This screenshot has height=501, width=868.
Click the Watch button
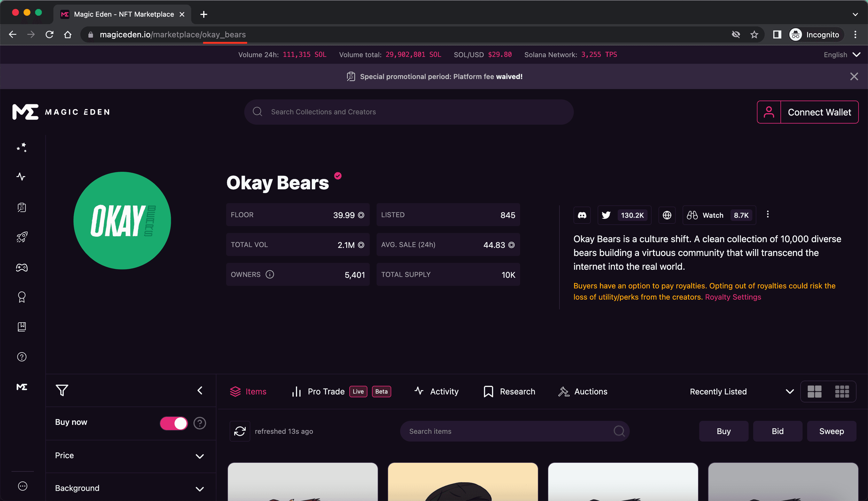coord(719,215)
